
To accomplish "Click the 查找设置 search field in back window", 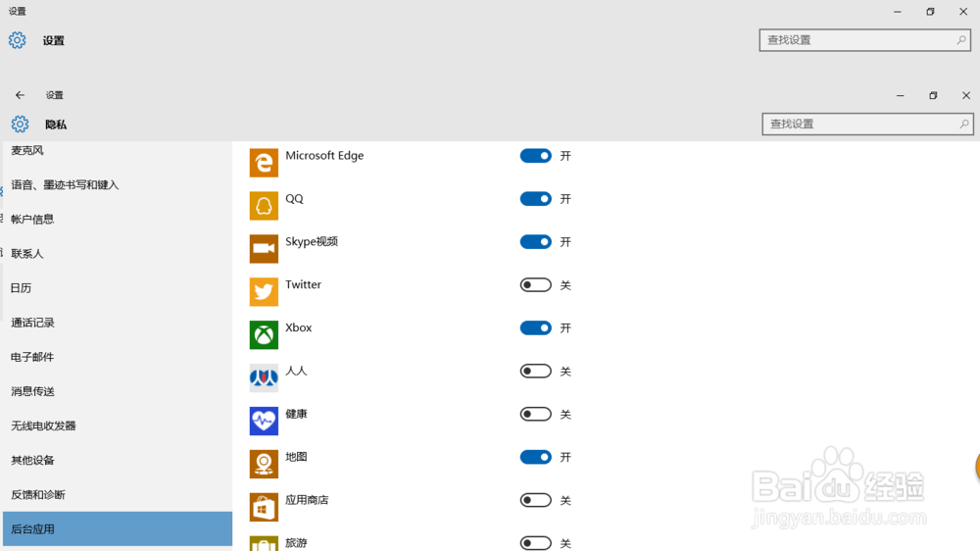I will pyautogui.click(x=865, y=40).
